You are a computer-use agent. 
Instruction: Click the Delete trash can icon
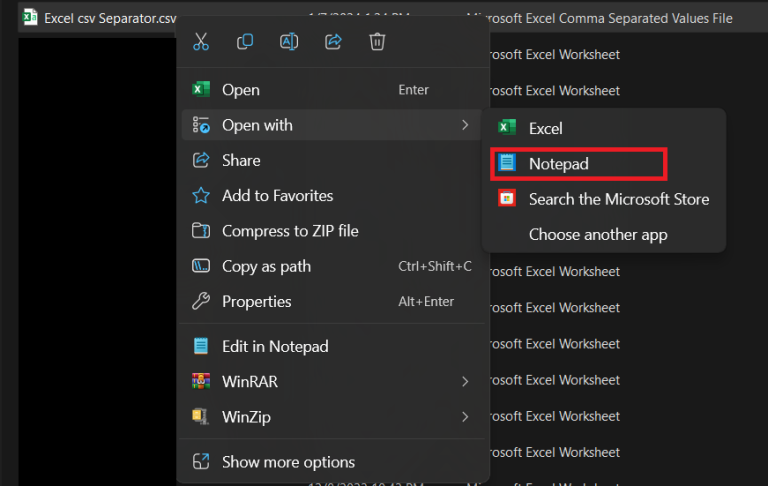[x=377, y=42]
